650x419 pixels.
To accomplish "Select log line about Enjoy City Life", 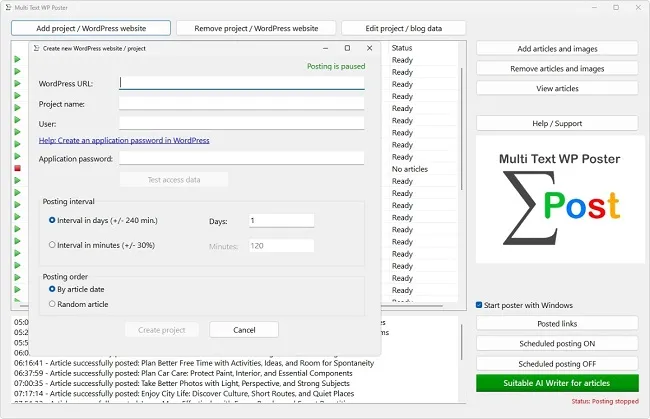I will 184,394.
